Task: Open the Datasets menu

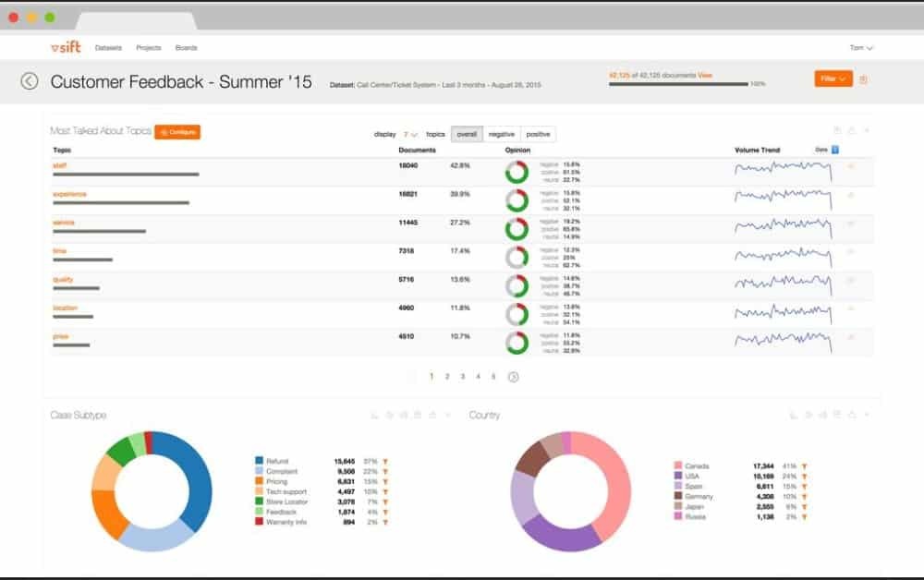Action: click(108, 48)
